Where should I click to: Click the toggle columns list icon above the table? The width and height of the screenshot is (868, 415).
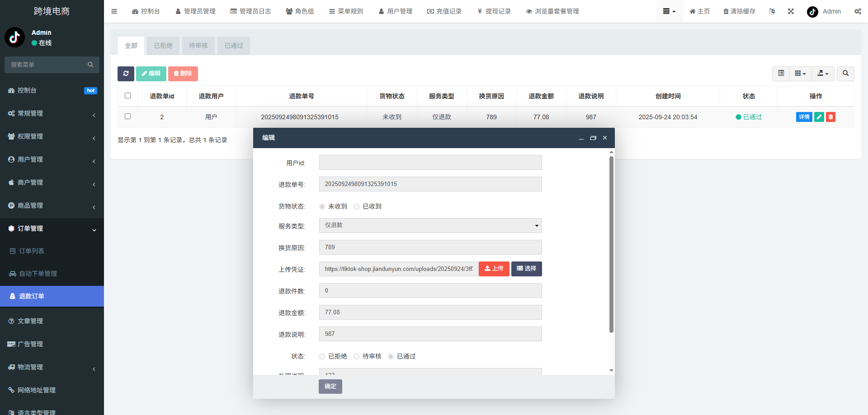781,73
